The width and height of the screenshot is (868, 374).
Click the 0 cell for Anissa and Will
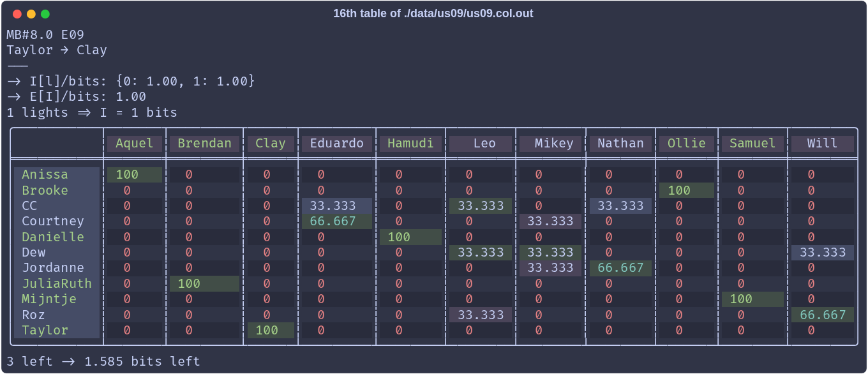click(823, 174)
